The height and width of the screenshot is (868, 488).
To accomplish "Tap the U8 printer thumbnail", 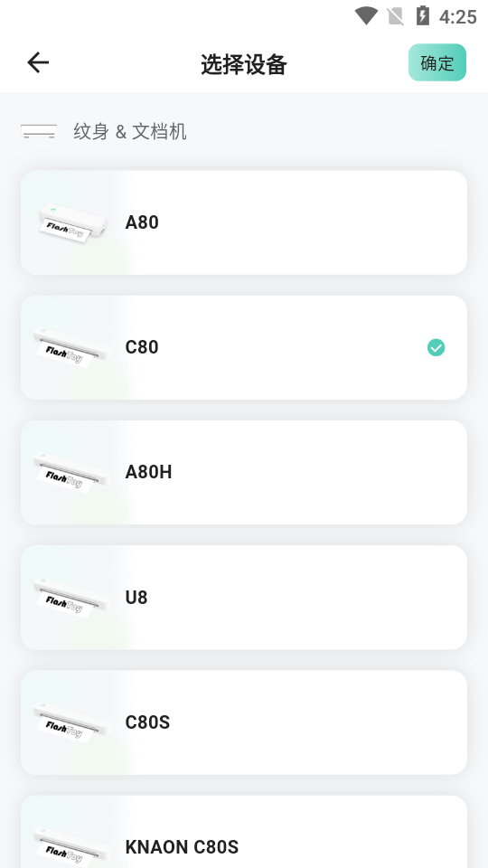I will 72,598.
